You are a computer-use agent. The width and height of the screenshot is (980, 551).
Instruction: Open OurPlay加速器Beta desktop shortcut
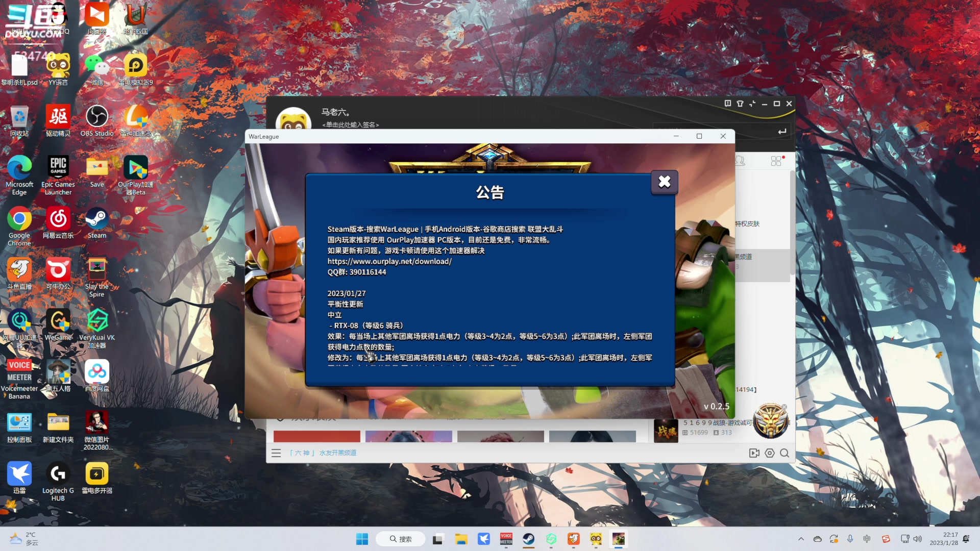(136, 176)
